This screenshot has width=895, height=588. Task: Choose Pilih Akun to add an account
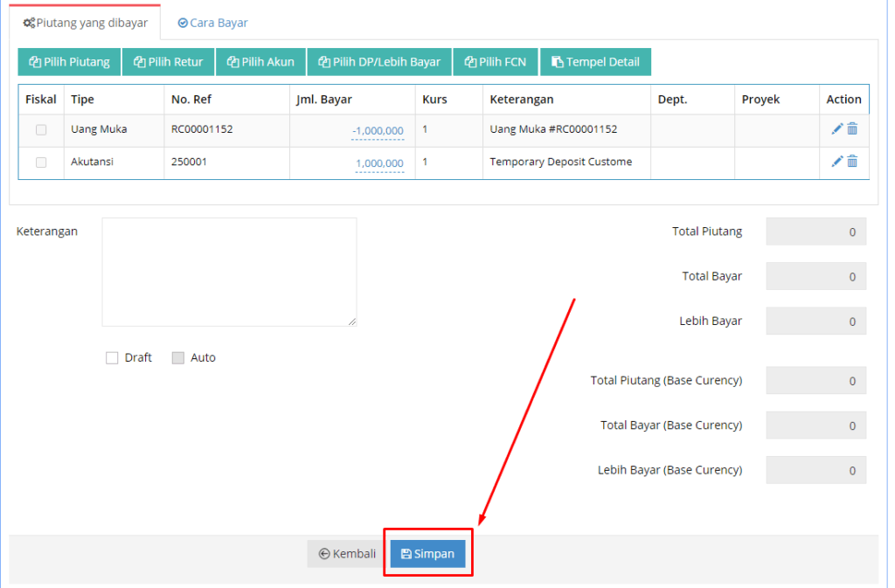(260, 62)
